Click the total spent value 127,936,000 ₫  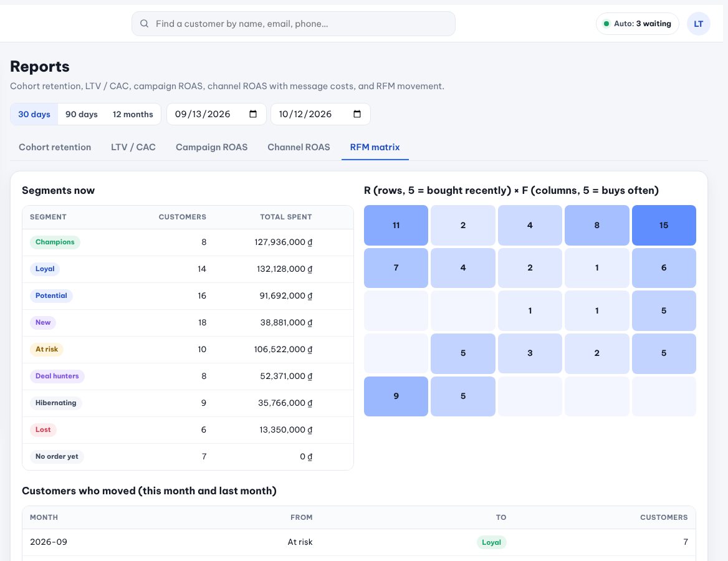(x=283, y=242)
